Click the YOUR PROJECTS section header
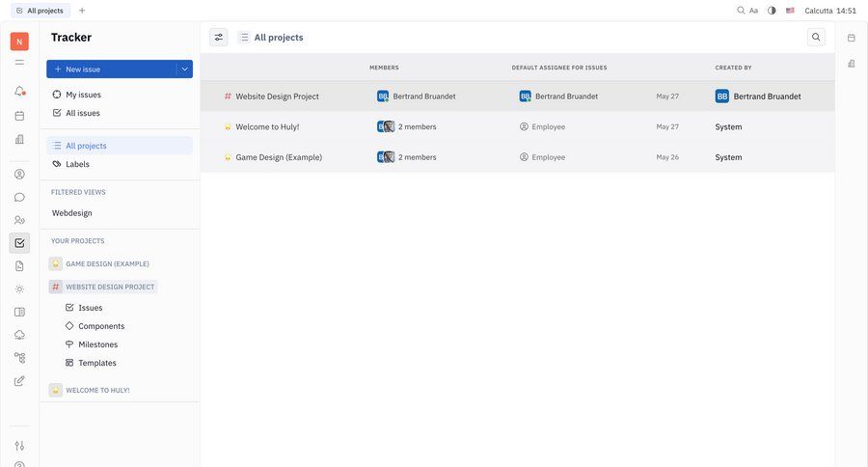868x467 pixels. [x=77, y=241]
